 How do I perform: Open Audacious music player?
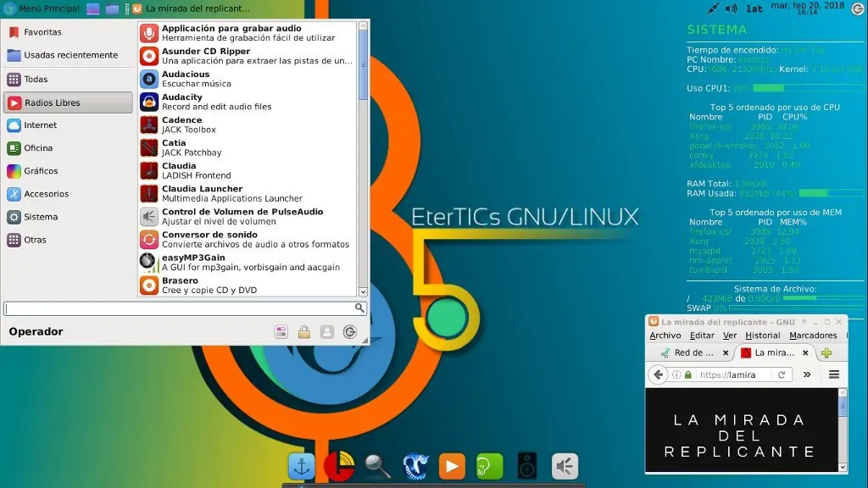[x=248, y=79]
